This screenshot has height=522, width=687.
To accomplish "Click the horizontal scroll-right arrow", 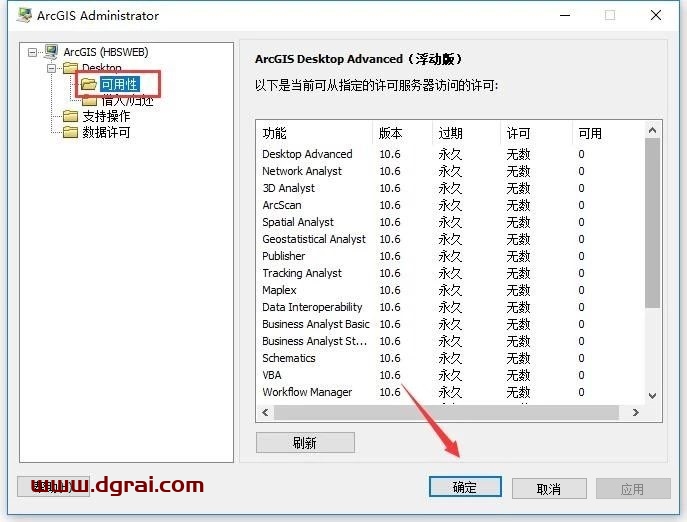I will [636, 412].
